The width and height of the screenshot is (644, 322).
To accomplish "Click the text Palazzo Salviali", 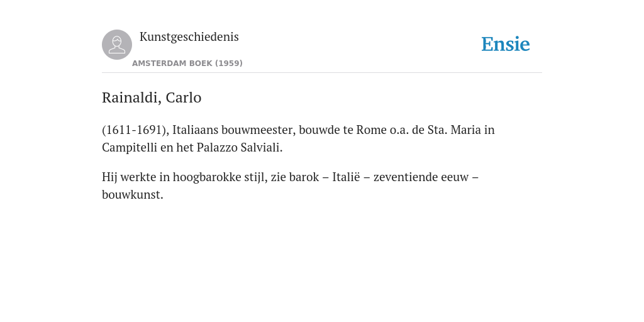I will point(240,147).
